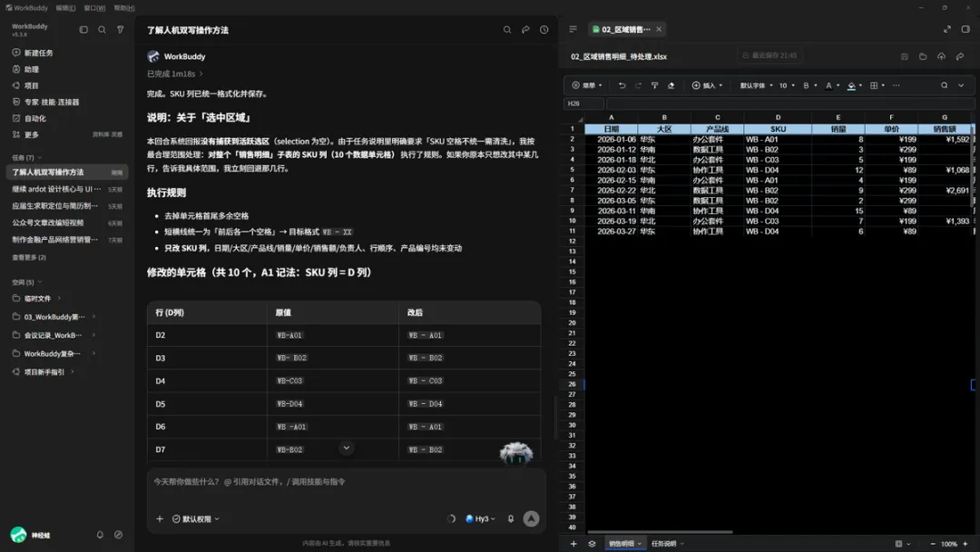Open the 窗口(W) menu
980x552 pixels.
click(94, 7)
